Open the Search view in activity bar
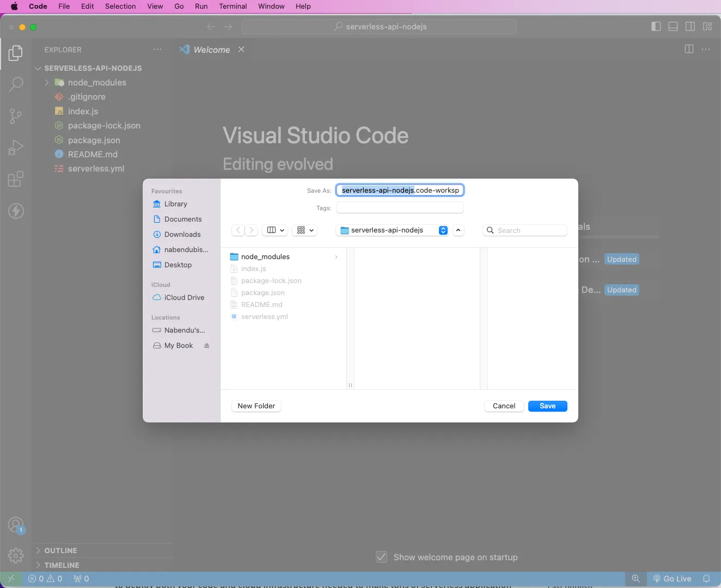The height and width of the screenshot is (588, 721). click(16, 84)
